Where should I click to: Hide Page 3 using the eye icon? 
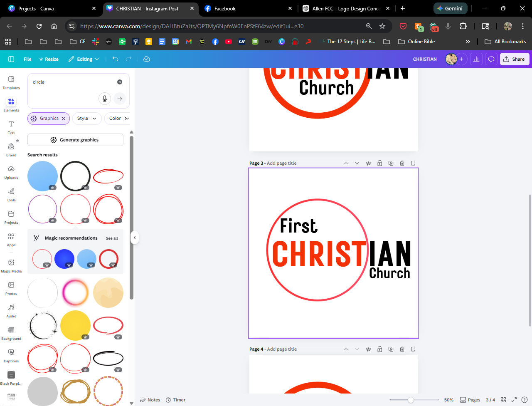coord(368,163)
